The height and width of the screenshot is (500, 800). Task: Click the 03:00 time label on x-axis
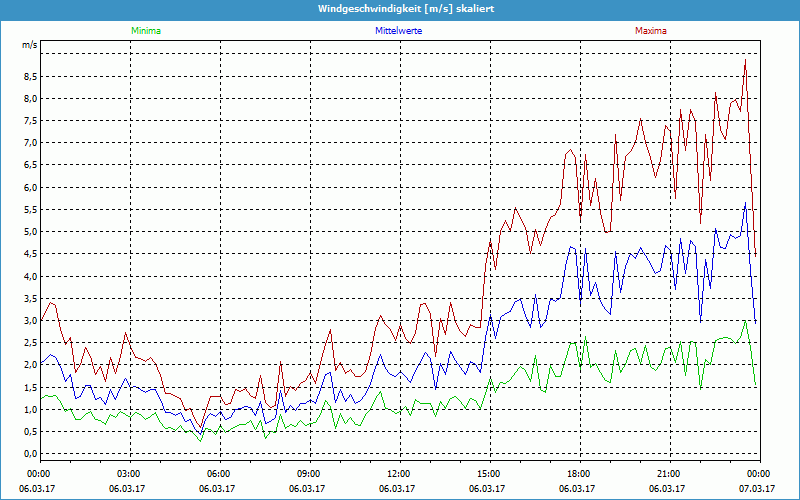coord(129,474)
